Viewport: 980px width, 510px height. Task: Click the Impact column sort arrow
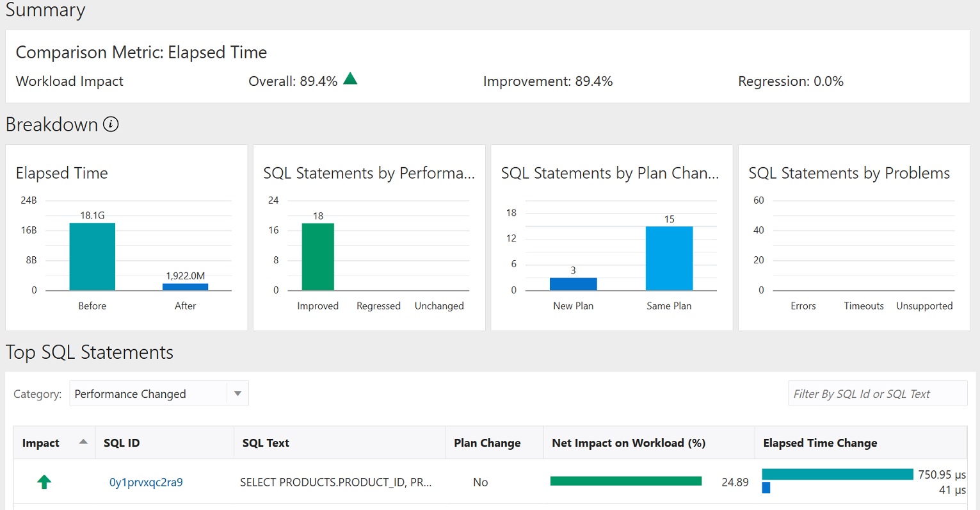click(x=83, y=442)
